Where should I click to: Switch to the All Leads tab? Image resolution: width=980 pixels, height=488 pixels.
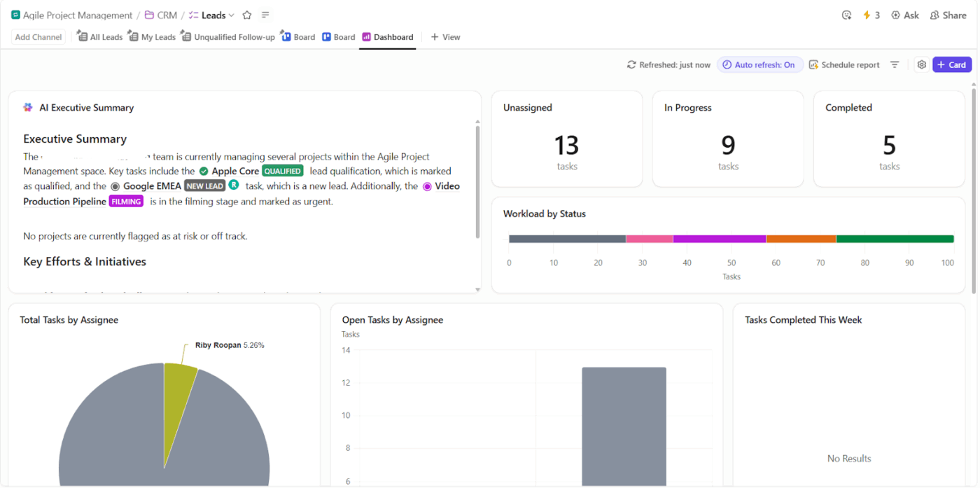tap(99, 36)
